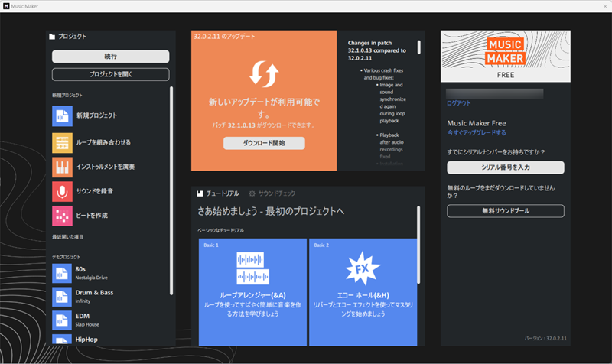This screenshot has height=364, width=612.
Task: Click the Music Maker app icon in title bar
Action: (x=6, y=6)
